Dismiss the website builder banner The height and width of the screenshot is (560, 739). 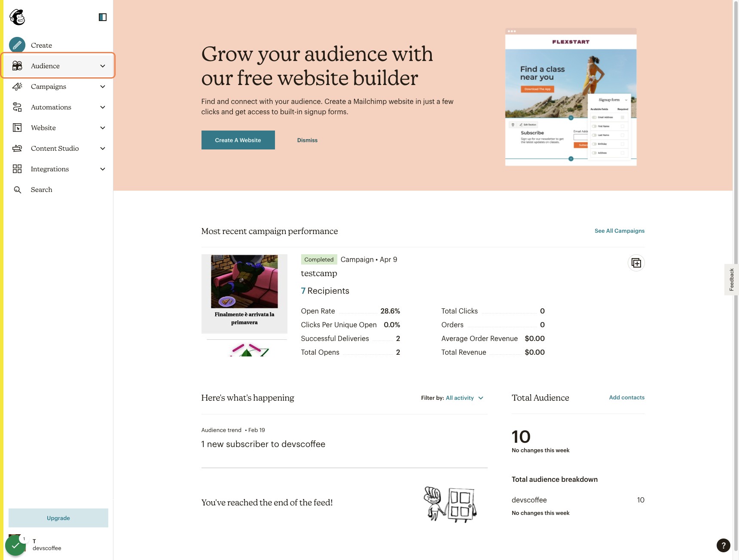tap(307, 140)
